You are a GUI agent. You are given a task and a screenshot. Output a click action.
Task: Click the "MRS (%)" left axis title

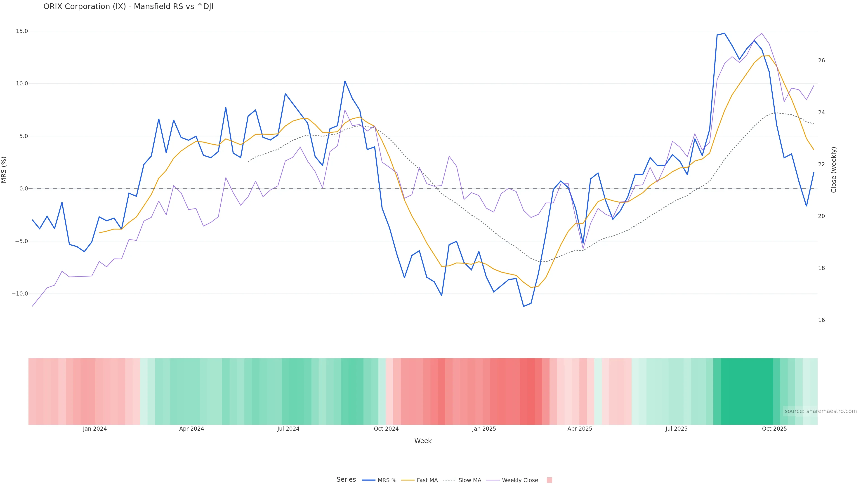(x=4, y=170)
